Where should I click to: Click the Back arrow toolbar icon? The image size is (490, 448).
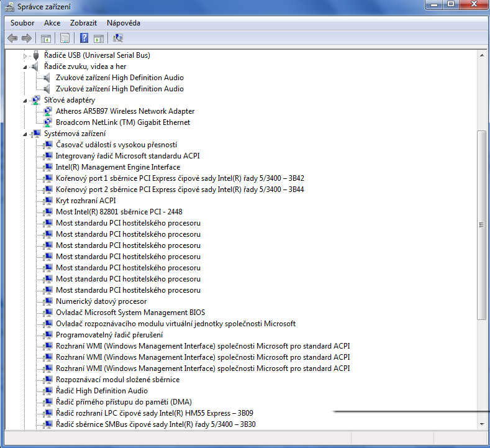click(12, 38)
